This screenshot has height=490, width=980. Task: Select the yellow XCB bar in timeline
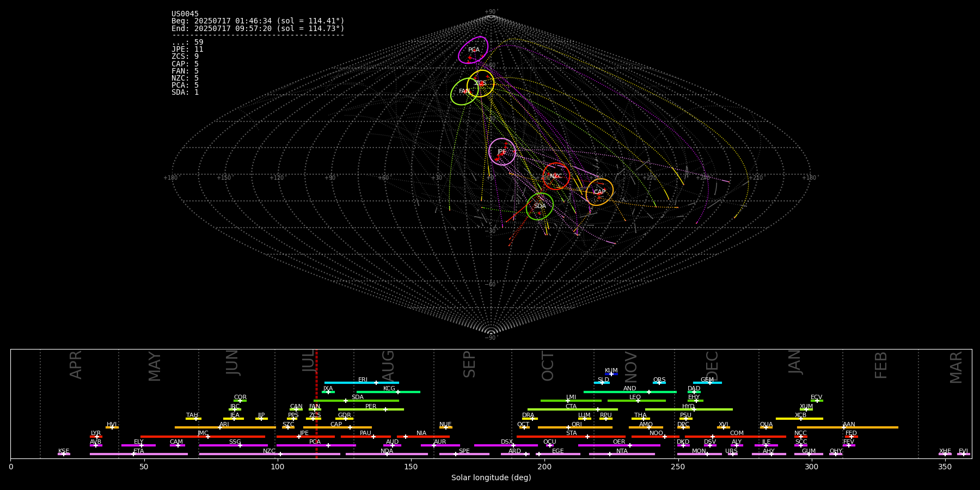pyautogui.click(x=800, y=419)
